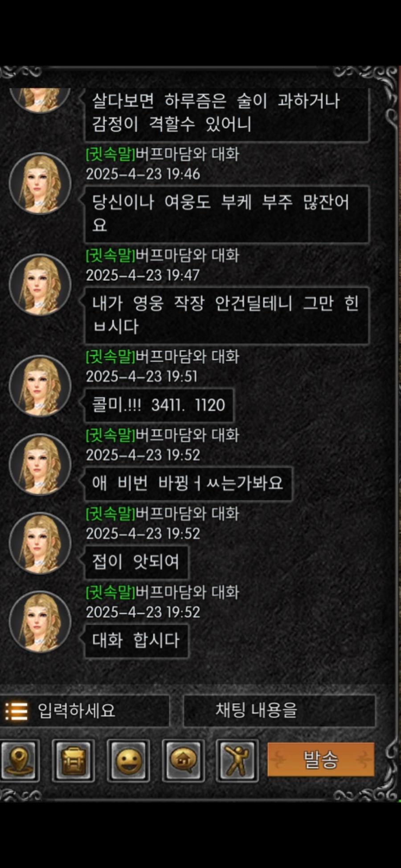The image size is (401, 868).
Task: Tap avatar next to 대화 합시다 message
Action: coord(40,621)
